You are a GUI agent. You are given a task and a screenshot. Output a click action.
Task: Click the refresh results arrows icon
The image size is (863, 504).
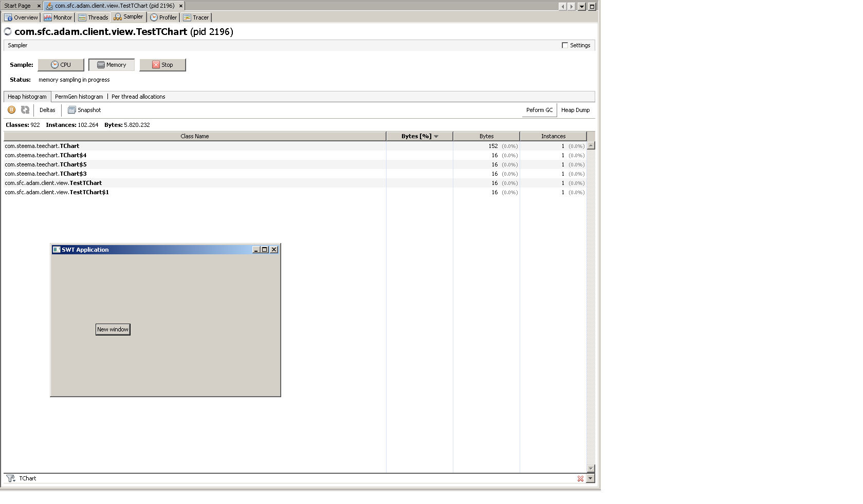tap(25, 109)
